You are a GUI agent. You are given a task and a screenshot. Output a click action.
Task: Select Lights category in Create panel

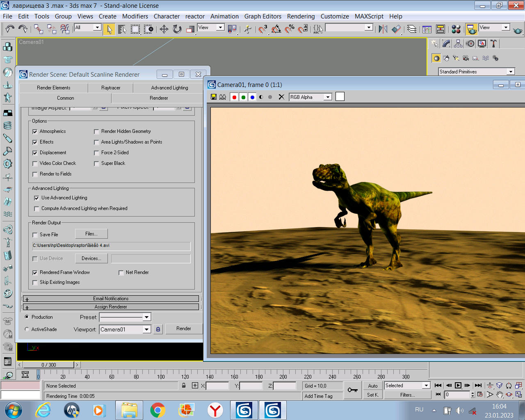coord(456,58)
